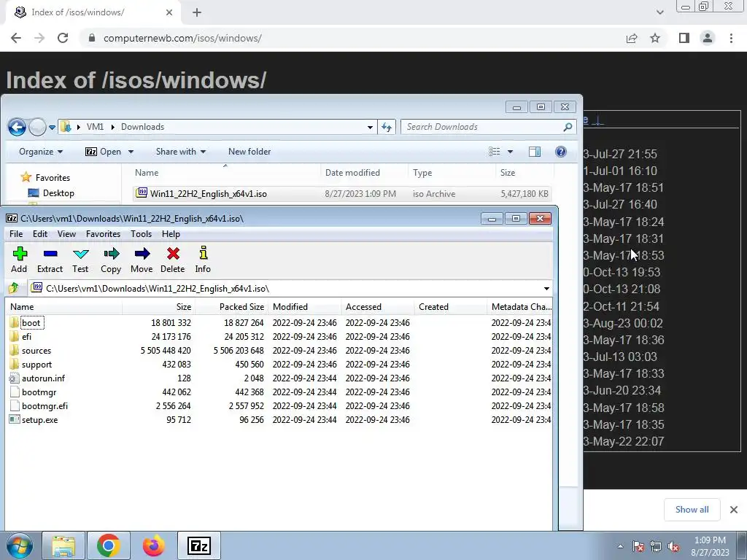This screenshot has width=747, height=560.
Task: Open the Share with dropdown
Action: click(181, 152)
